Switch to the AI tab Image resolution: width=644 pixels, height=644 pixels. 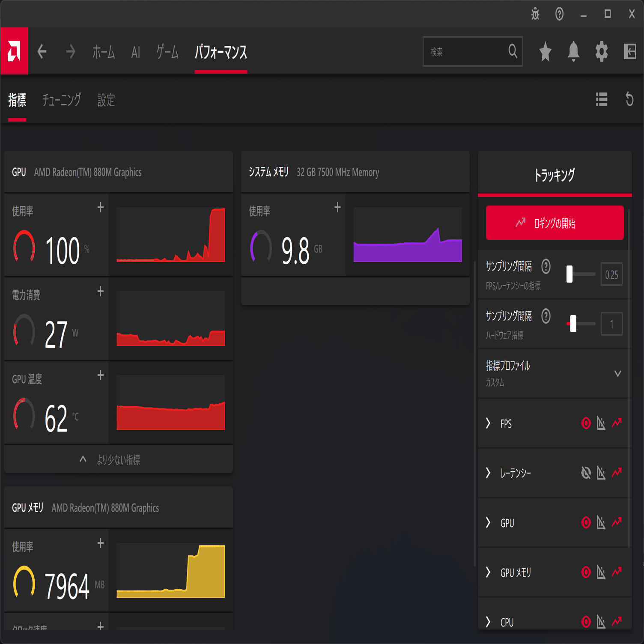point(135,52)
